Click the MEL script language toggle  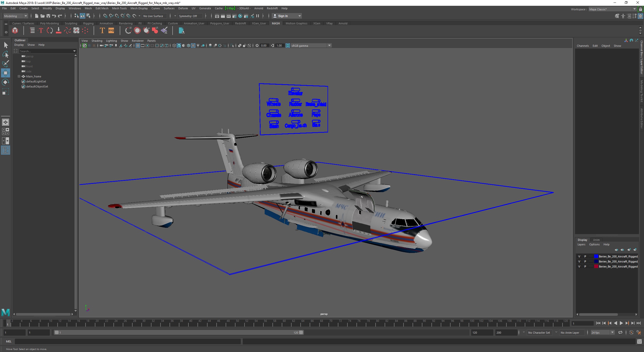(9, 341)
